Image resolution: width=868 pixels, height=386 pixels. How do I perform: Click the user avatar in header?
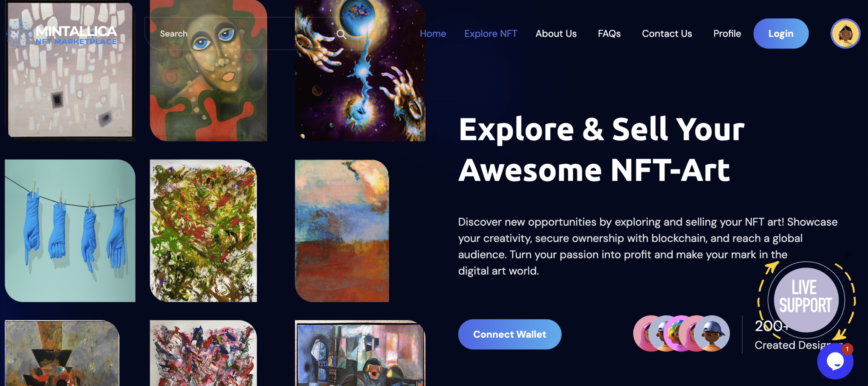click(x=845, y=34)
